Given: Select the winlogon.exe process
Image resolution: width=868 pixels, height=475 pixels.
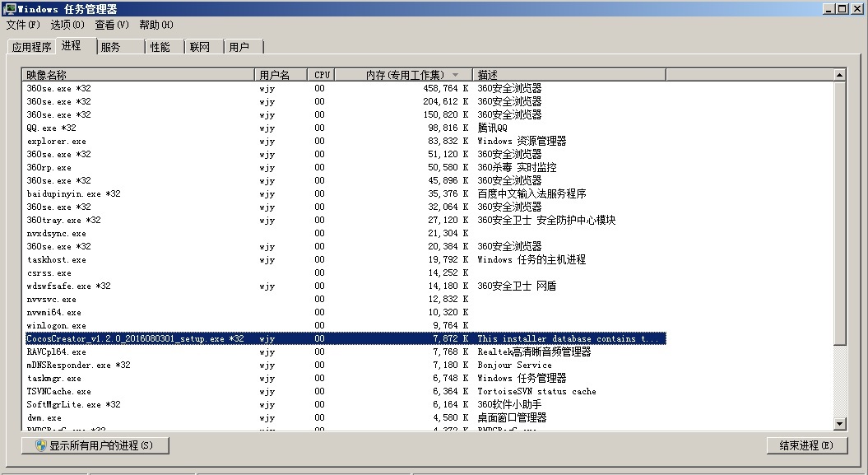Looking at the screenshot, I should [x=346, y=325].
